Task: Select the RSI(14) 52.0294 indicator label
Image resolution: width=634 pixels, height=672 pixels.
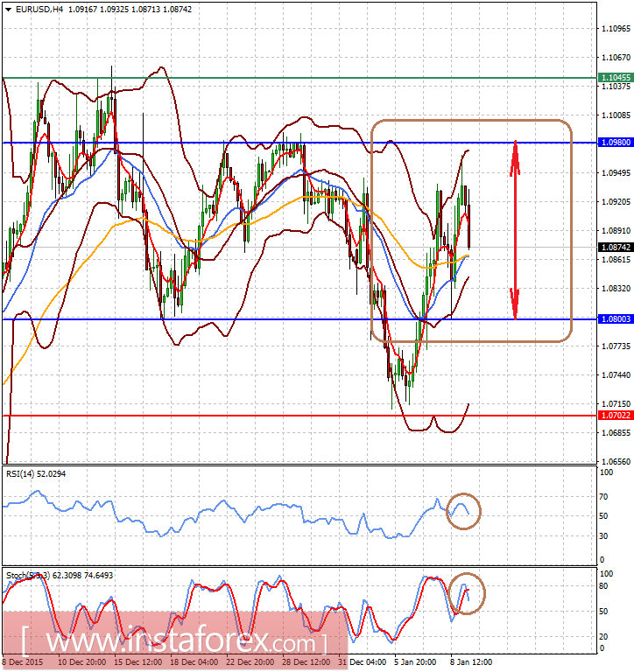Action: coord(36,474)
